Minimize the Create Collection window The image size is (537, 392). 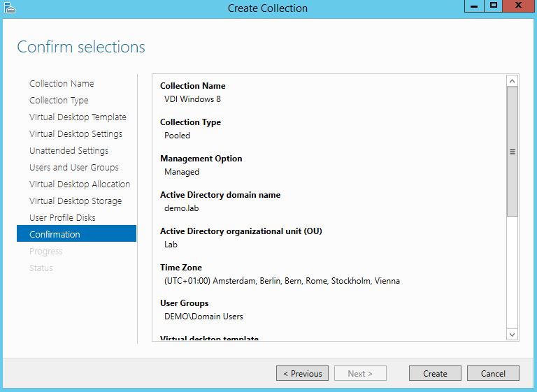[475, 6]
